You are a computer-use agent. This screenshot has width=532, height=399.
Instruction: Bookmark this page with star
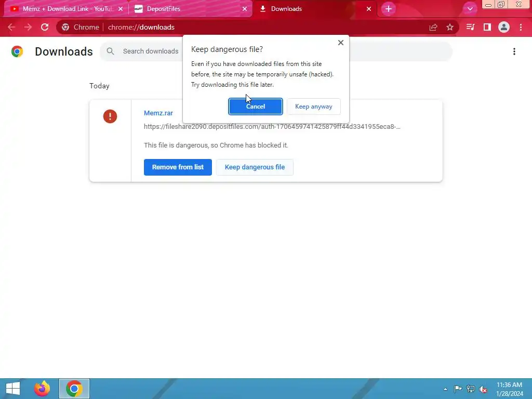(450, 27)
